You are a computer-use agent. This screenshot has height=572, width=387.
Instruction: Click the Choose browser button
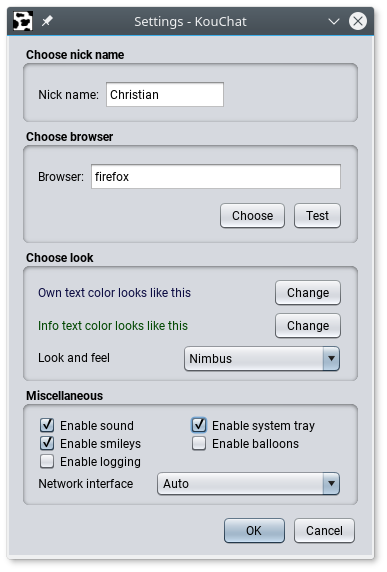pyautogui.click(x=252, y=216)
